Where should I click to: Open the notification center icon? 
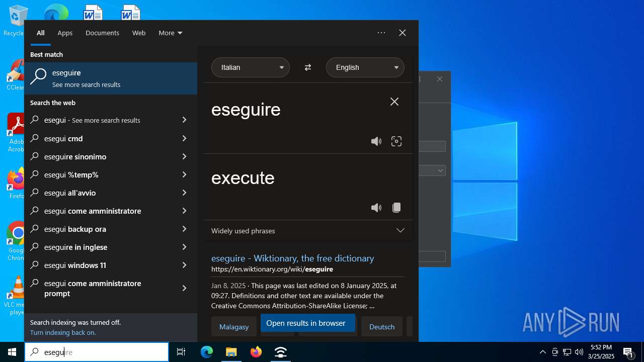[x=628, y=352]
